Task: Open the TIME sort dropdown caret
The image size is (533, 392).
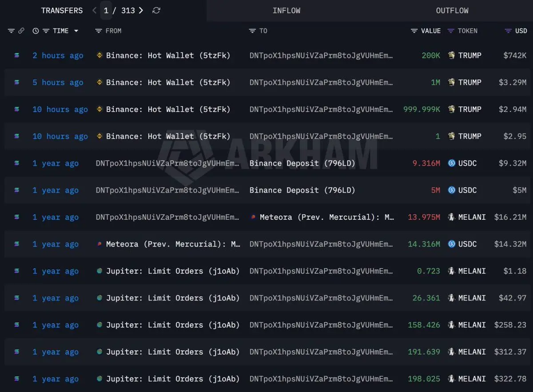Action: click(x=76, y=31)
